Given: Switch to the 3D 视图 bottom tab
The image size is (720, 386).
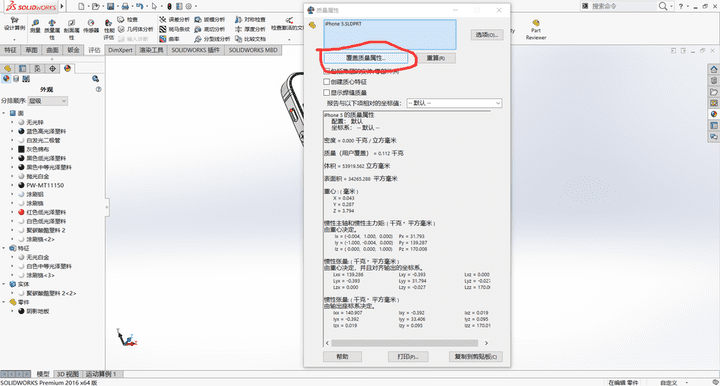Looking at the screenshot, I should (x=68, y=374).
